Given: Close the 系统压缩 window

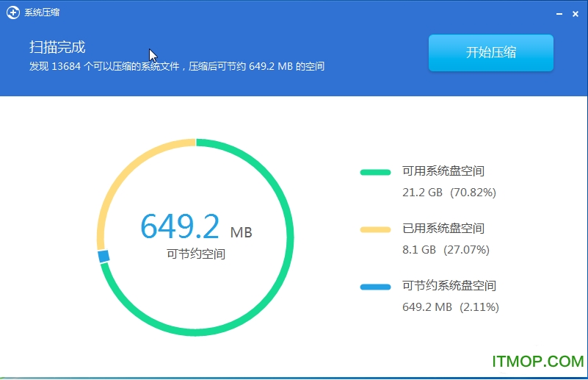Looking at the screenshot, I should click(x=576, y=14).
